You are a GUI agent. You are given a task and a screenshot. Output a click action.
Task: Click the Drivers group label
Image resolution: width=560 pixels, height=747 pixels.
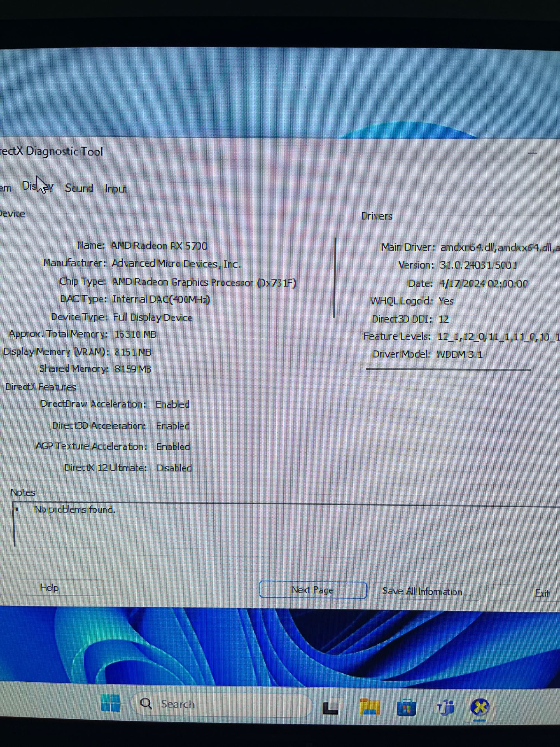coord(377,216)
